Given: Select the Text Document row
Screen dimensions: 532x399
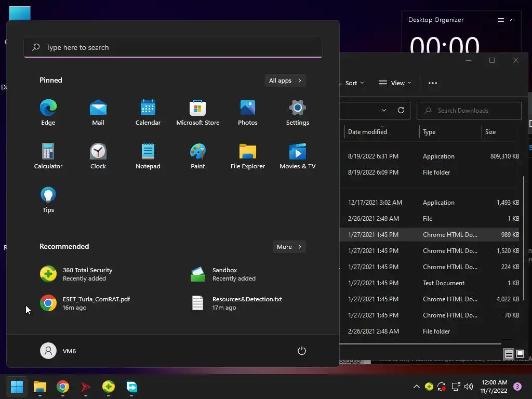Looking at the screenshot, I should click(430, 283).
